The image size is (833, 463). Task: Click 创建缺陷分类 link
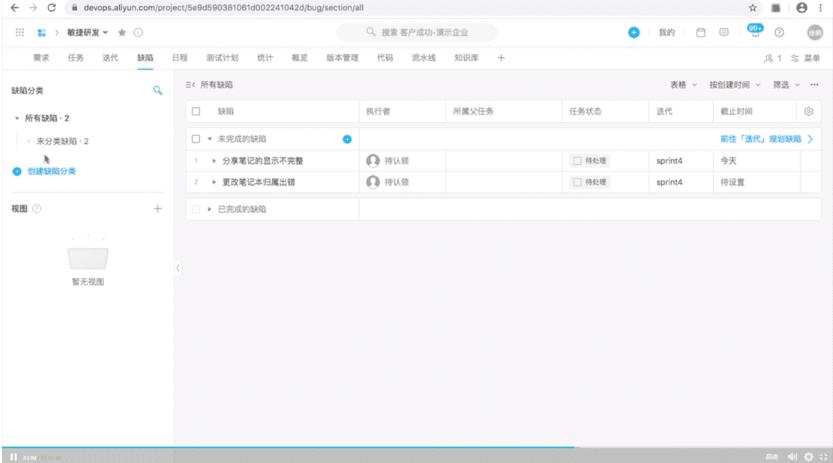click(x=44, y=171)
